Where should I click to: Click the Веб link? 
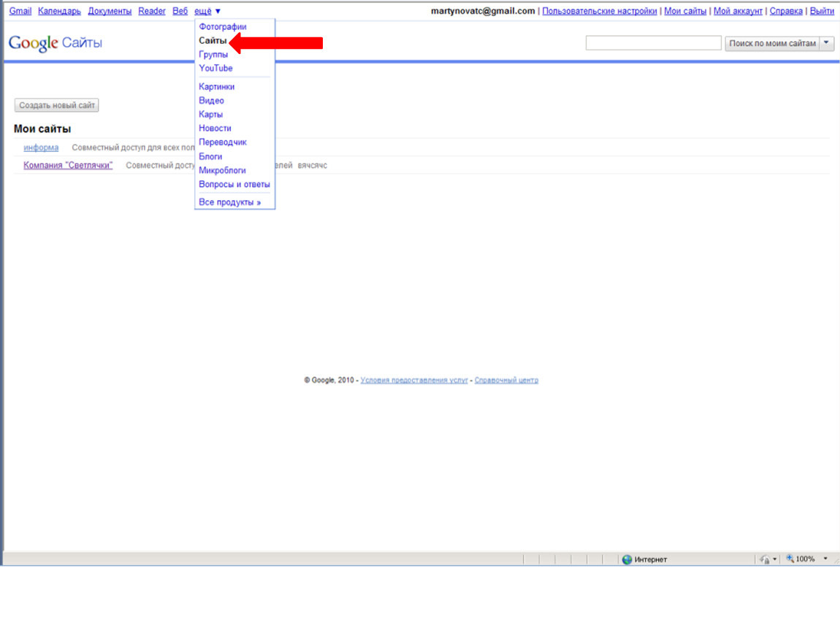point(180,11)
